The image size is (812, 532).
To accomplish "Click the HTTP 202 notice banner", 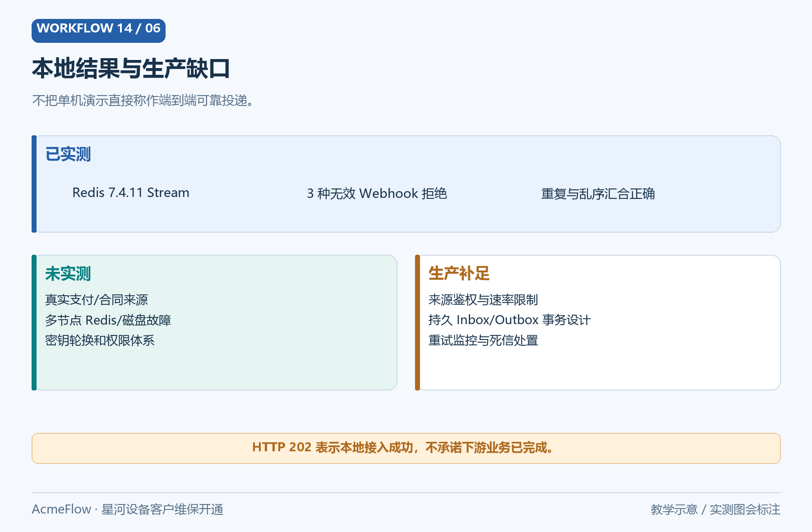I will click(x=406, y=448).
